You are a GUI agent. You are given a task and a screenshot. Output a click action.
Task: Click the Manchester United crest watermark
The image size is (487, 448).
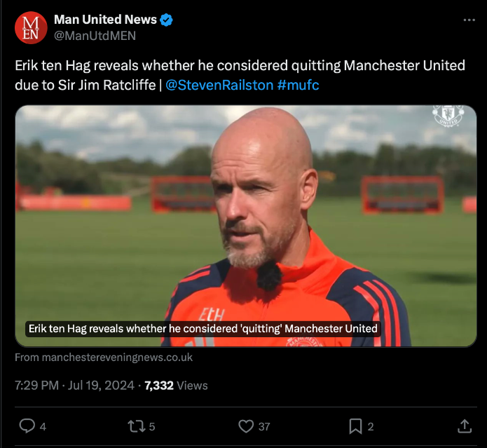click(448, 116)
